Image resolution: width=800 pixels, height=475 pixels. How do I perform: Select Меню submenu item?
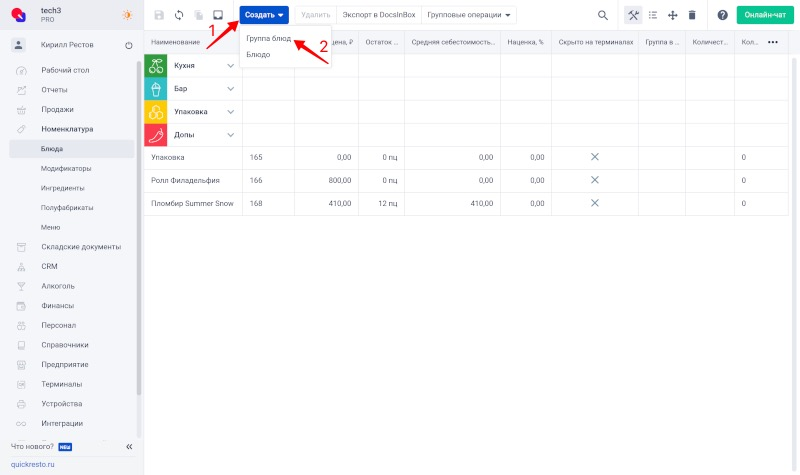point(51,228)
